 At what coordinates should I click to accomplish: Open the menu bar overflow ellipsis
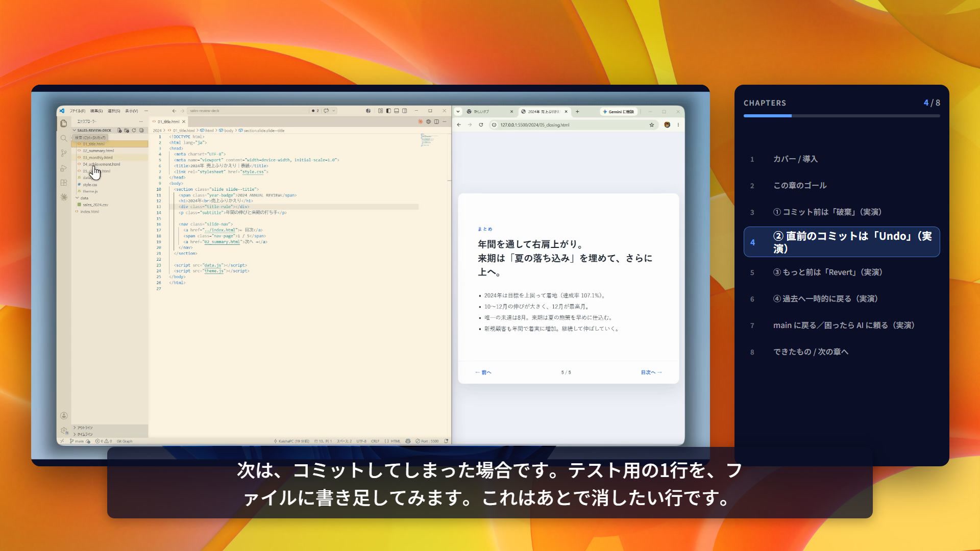coord(146,111)
